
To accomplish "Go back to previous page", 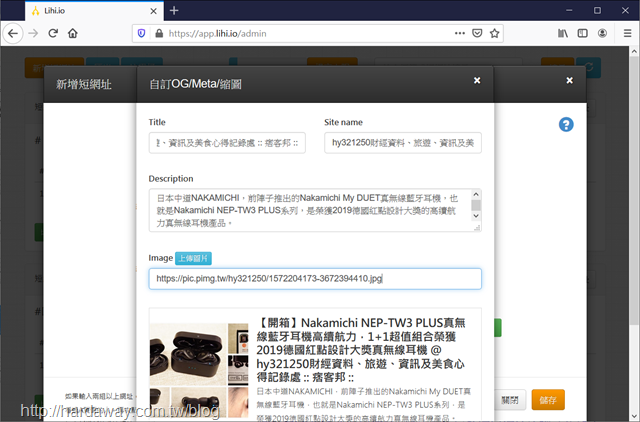I will 13,33.
